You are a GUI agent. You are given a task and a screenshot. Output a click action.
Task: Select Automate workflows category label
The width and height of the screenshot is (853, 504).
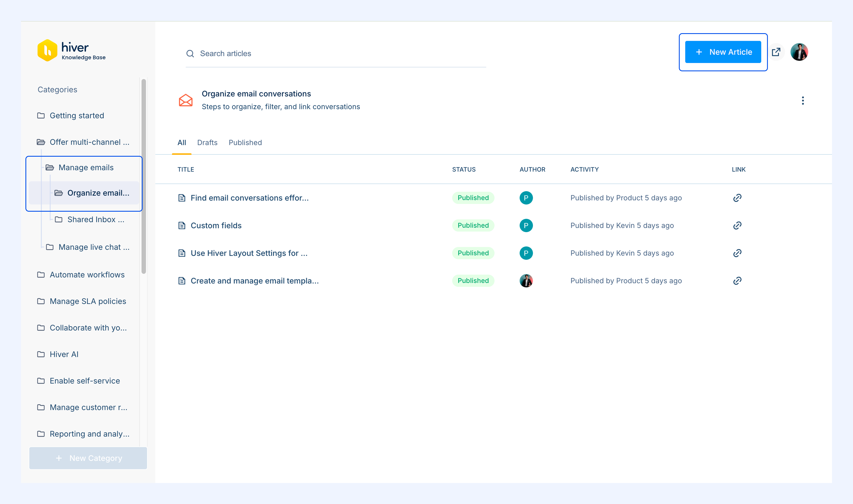87,275
